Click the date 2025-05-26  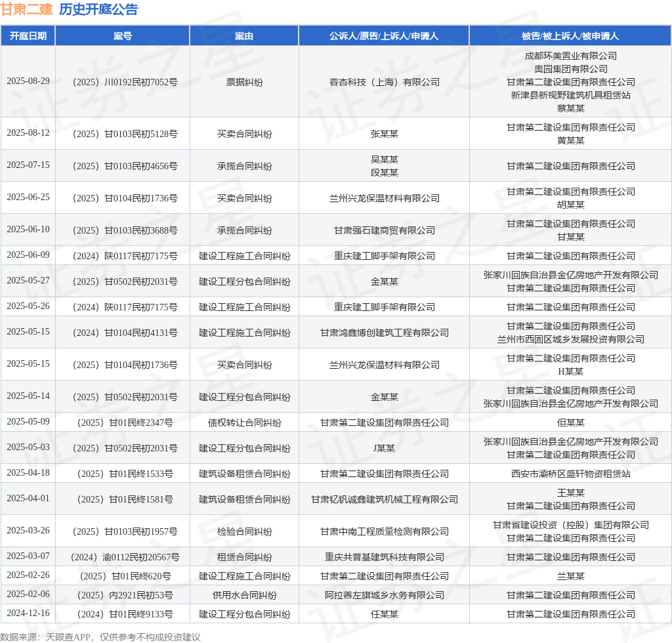pos(28,306)
